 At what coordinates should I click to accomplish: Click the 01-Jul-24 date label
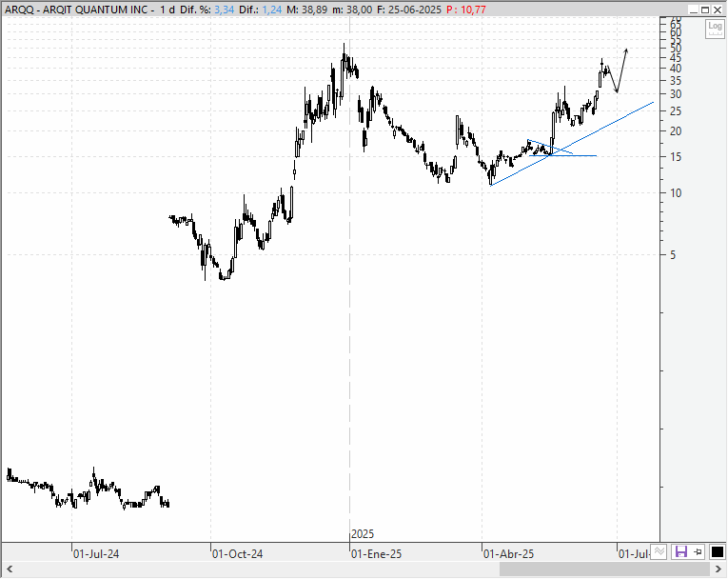tap(96, 554)
